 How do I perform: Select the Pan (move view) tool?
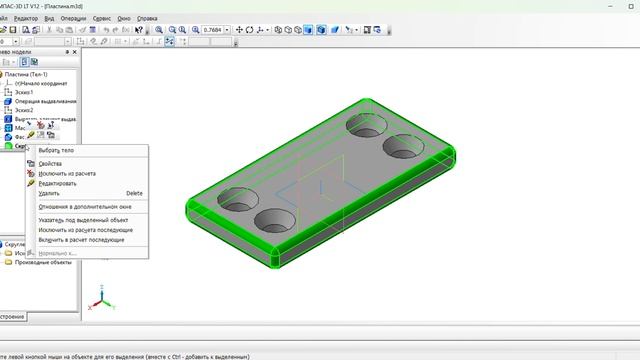pos(240,30)
